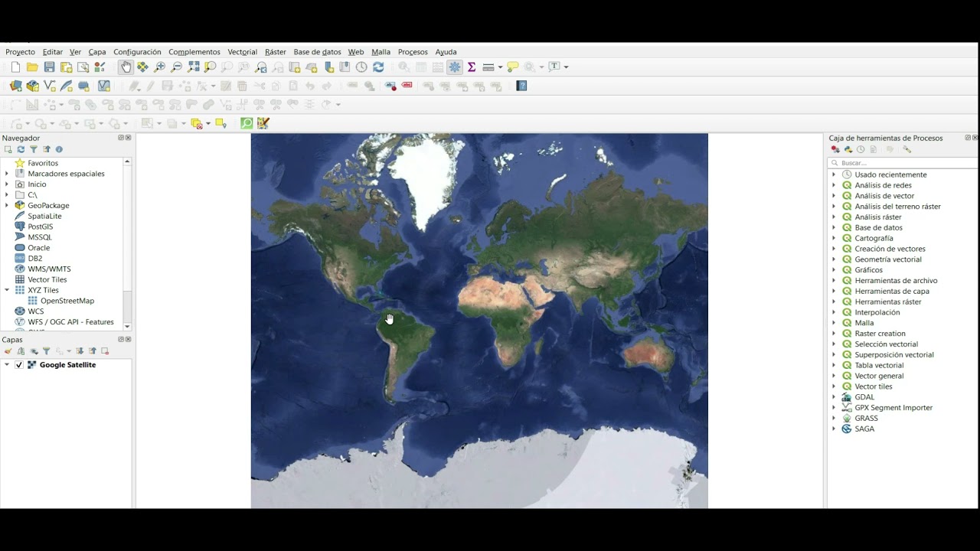
Task: Open the Capa menu
Action: point(97,52)
